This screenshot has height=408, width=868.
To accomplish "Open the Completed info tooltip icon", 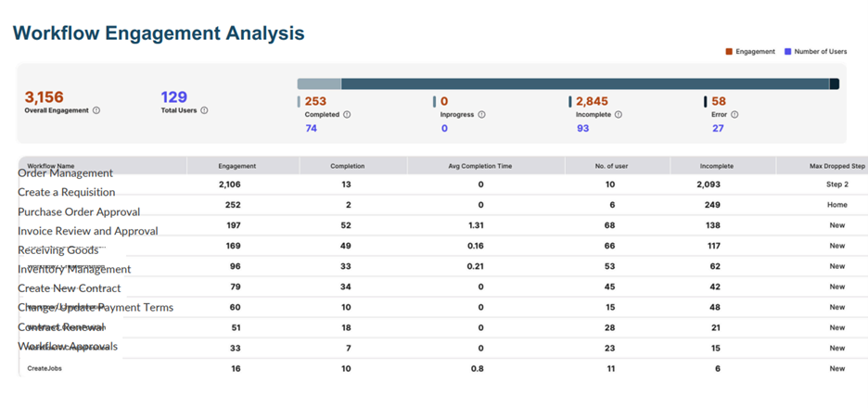I will pyautogui.click(x=347, y=115).
